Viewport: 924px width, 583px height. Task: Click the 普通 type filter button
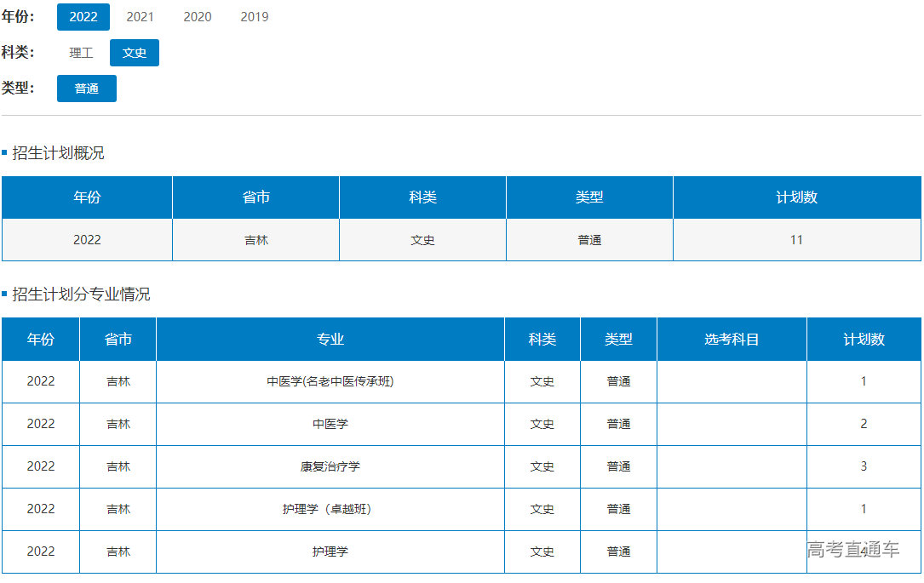(x=87, y=89)
